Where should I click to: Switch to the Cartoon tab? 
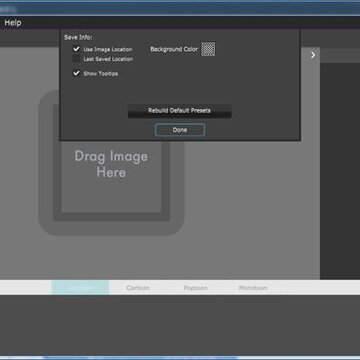pos(138,288)
